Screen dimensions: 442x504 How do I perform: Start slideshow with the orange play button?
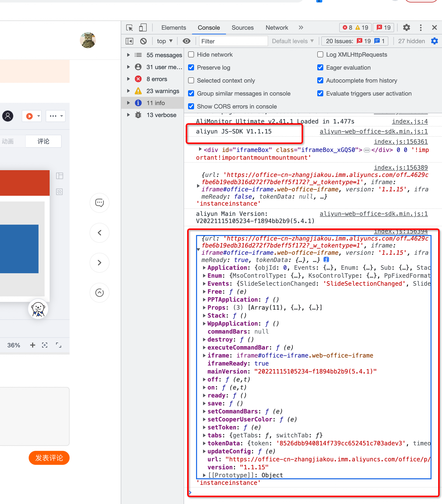(x=29, y=116)
